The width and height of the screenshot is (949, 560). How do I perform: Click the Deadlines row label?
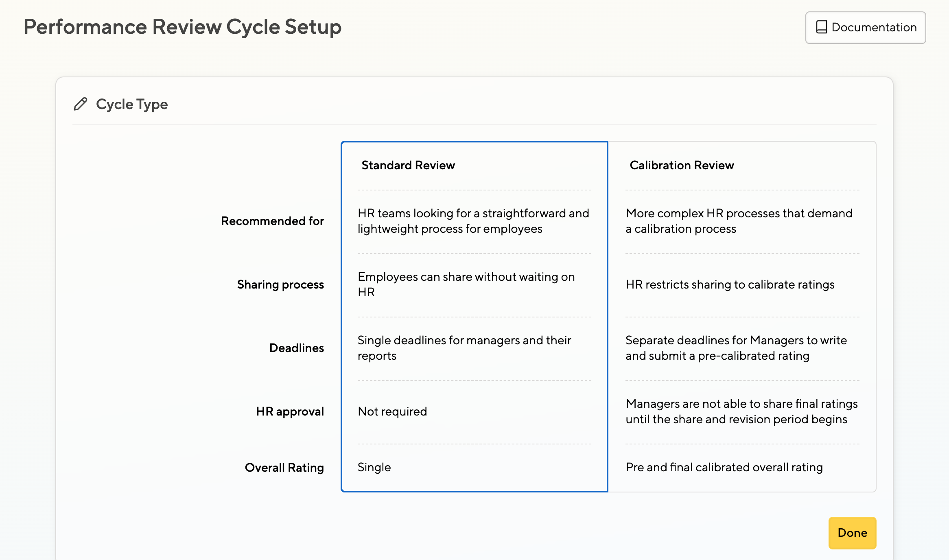click(297, 348)
